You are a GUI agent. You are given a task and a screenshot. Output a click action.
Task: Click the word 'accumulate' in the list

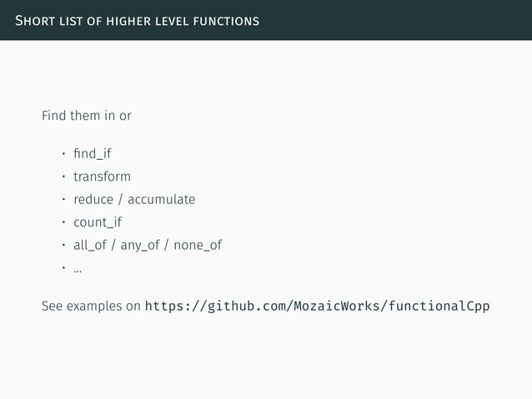click(x=162, y=199)
